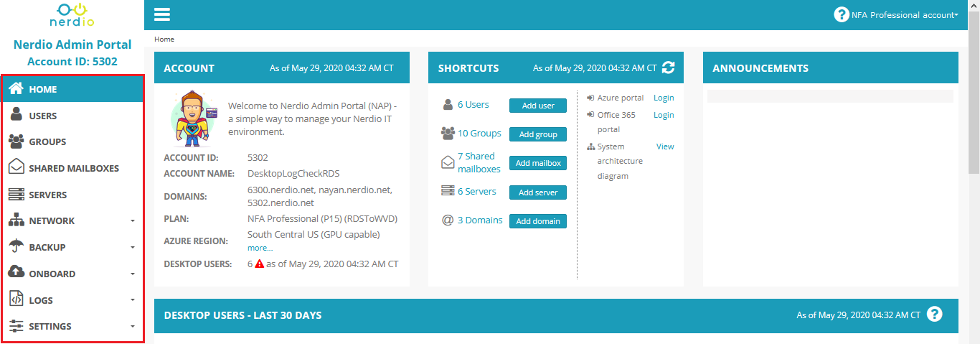Click the Add mailbox button
Screen dimensions: 980x344
click(538, 163)
